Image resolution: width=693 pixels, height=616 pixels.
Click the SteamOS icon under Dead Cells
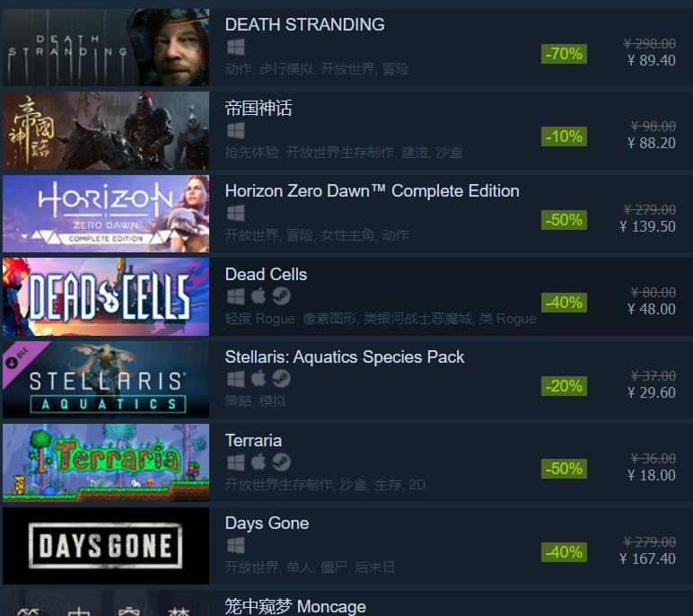[281, 296]
